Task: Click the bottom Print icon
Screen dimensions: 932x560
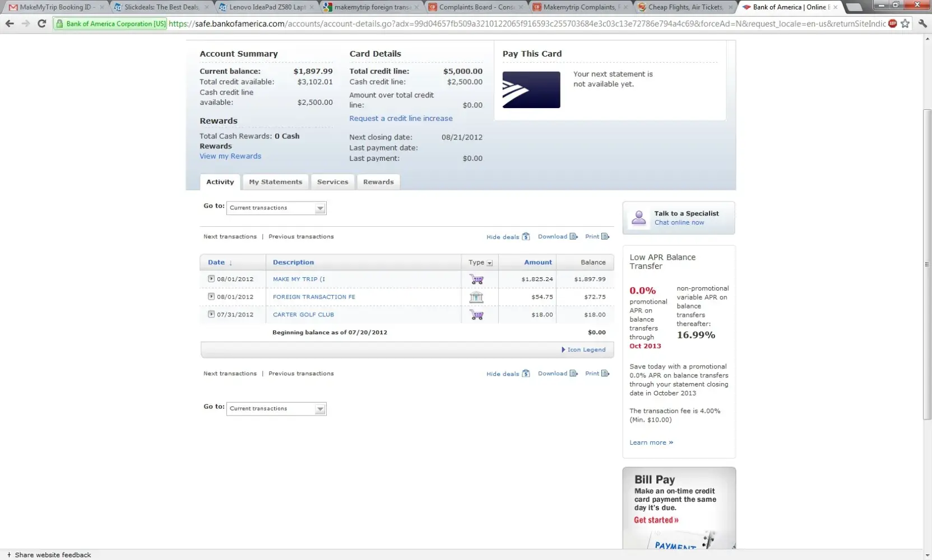Action: [605, 374]
